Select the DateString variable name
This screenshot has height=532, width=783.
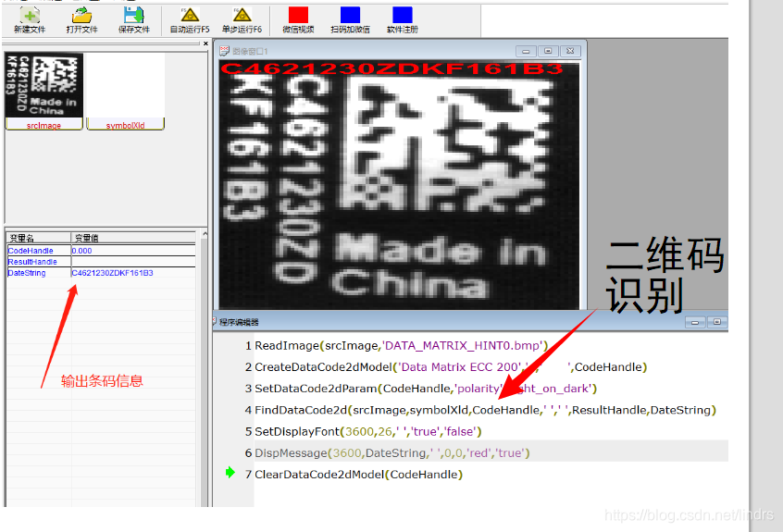point(27,273)
